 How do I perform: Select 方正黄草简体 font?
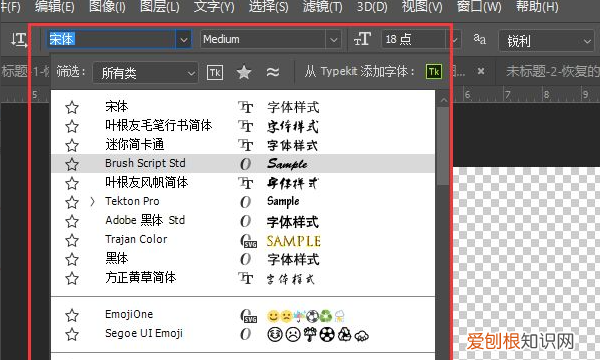tap(140, 277)
